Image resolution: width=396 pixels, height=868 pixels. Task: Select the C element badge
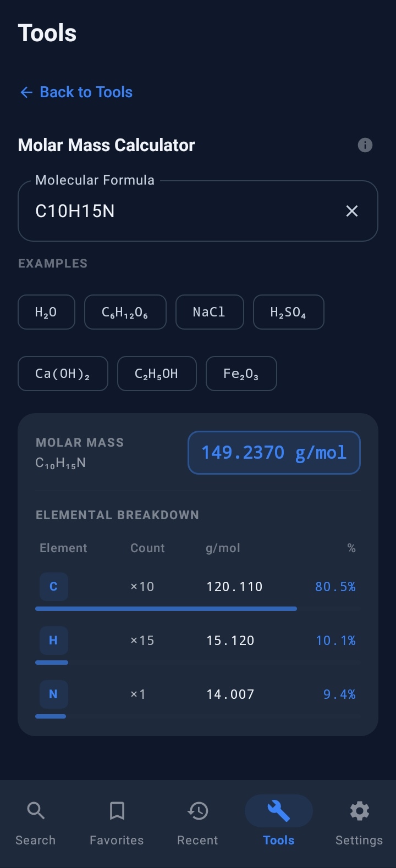click(53, 586)
